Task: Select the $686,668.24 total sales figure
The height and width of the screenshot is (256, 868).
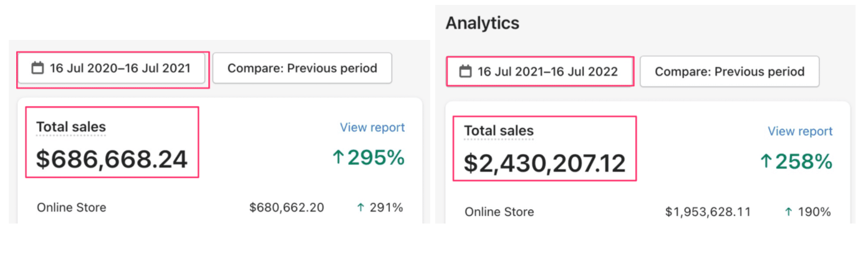Action: click(x=112, y=159)
